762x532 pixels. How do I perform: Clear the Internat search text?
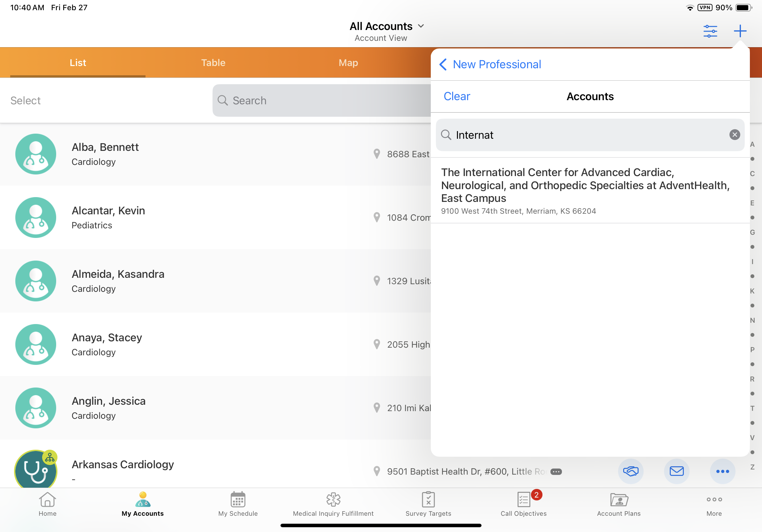[735, 135]
